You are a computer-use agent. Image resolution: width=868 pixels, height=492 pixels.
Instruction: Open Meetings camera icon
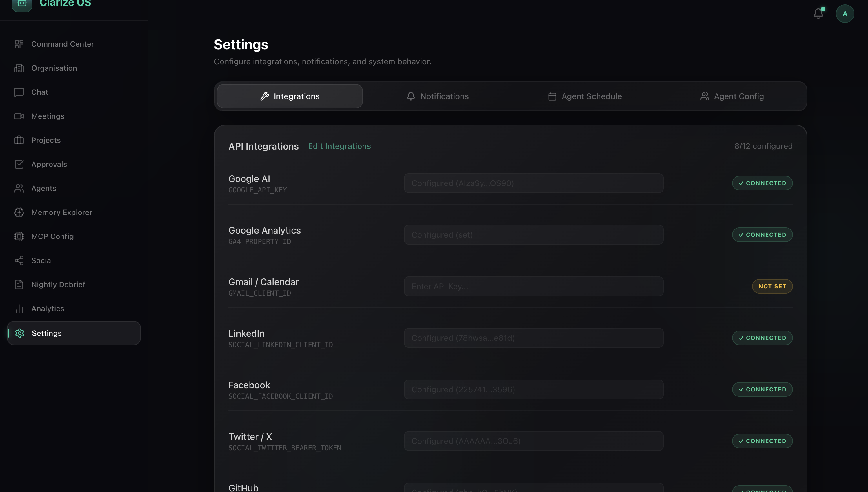click(x=19, y=116)
